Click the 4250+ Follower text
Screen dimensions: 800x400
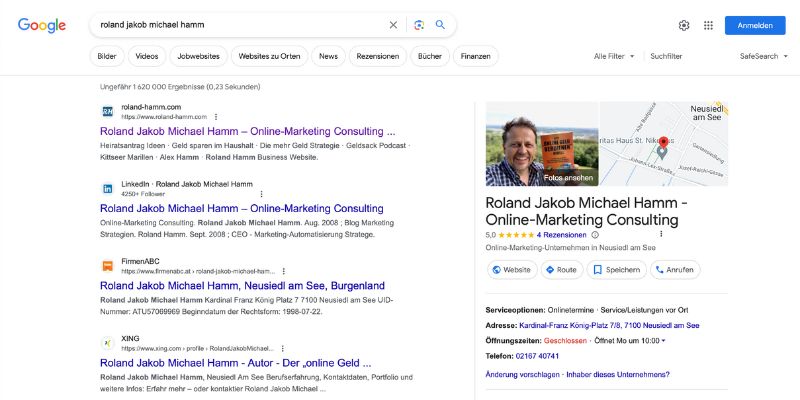click(143, 194)
